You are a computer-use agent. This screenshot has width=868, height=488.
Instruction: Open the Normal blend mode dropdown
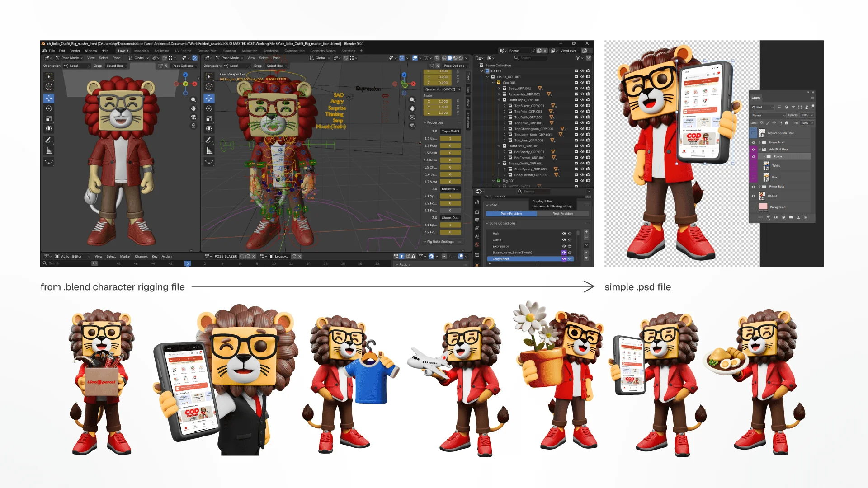point(768,115)
